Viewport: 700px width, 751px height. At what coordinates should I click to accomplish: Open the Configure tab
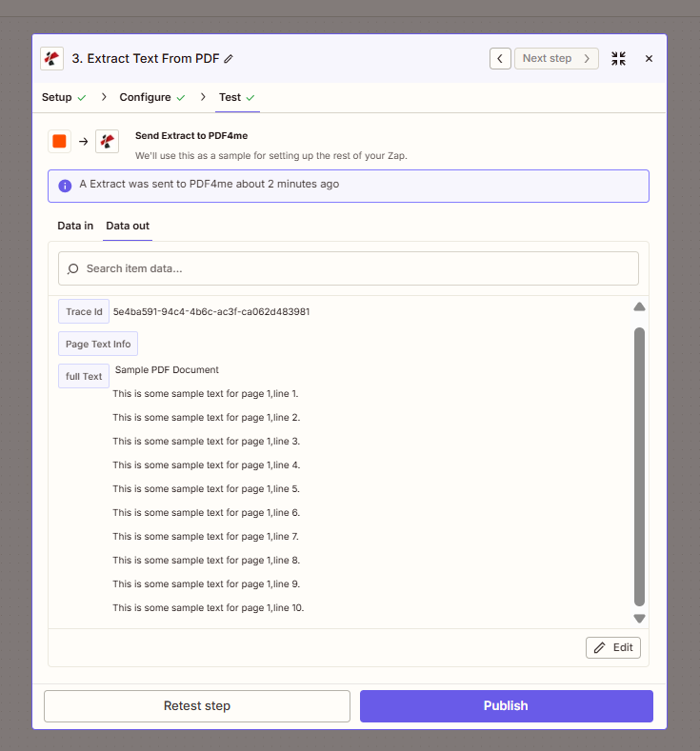pos(145,97)
